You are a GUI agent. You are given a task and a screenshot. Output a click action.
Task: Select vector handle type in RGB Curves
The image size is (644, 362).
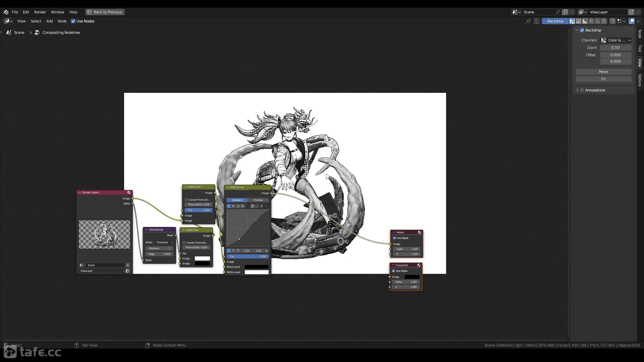pos(233,251)
